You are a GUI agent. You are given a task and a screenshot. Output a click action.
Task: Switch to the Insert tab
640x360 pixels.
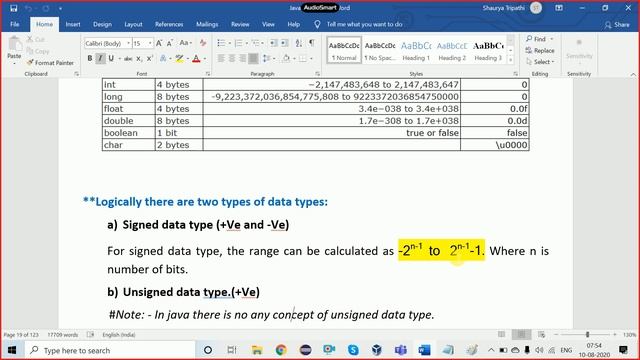pos(73,24)
